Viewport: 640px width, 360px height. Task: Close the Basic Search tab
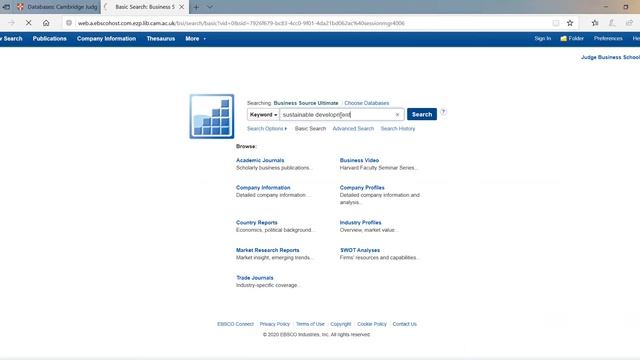pyautogui.click(x=182, y=7)
